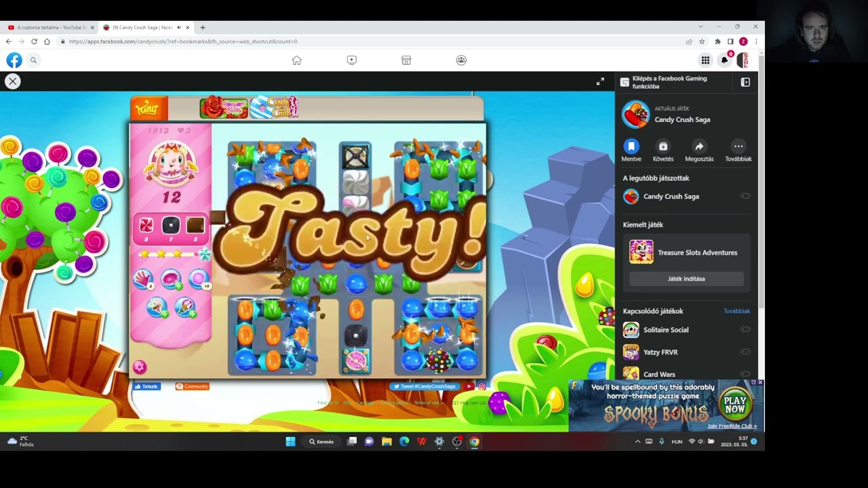Click the orange Community button
868x488 pixels.
[193, 386]
